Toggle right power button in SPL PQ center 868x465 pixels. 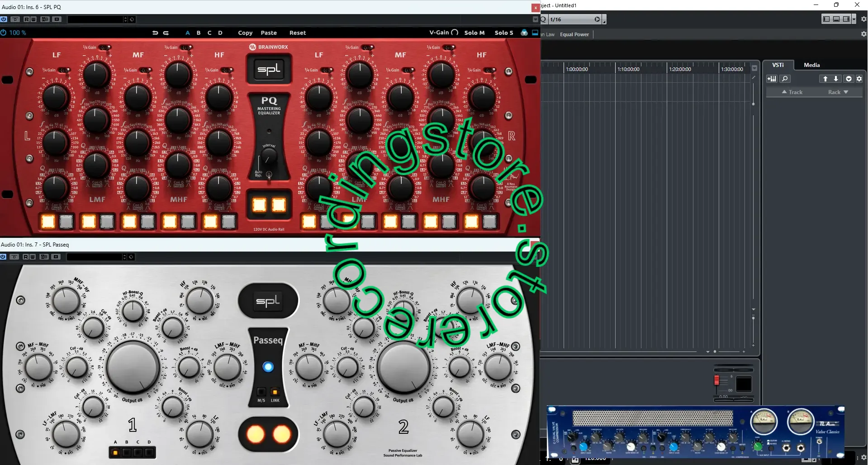coord(279,205)
